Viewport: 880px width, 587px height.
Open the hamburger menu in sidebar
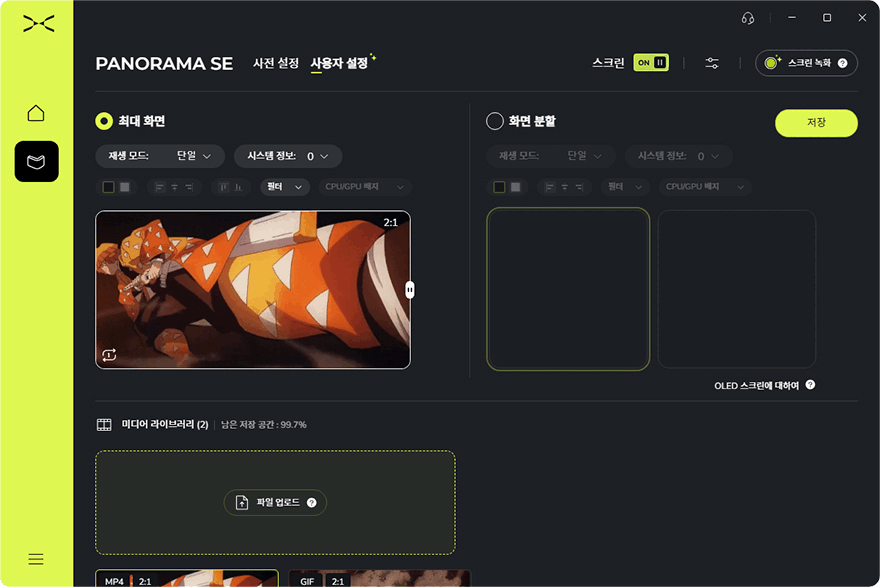tap(36, 559)
